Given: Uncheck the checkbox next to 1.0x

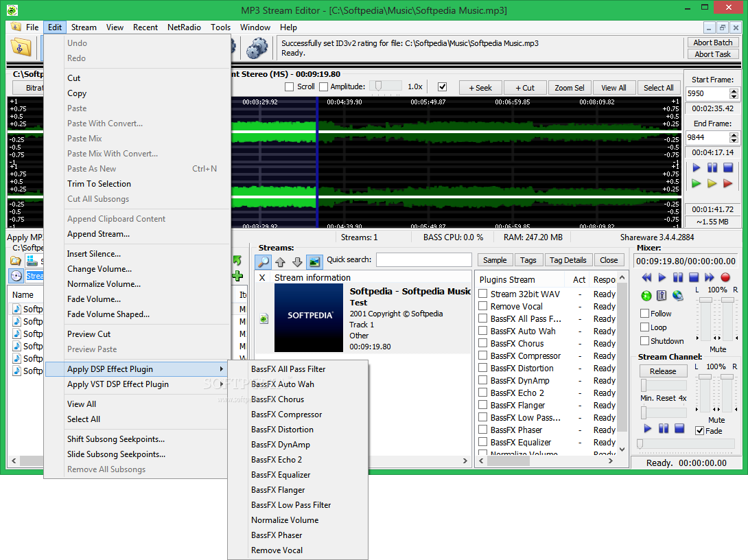Looking at the screenshot, I should pyautogui.click(x=442, y=87).
